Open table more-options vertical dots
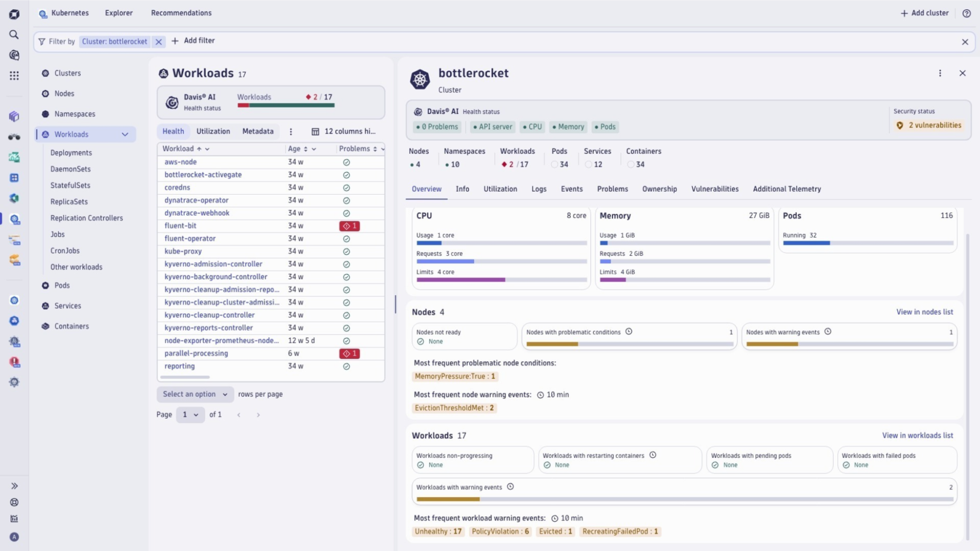 [291, 132]
